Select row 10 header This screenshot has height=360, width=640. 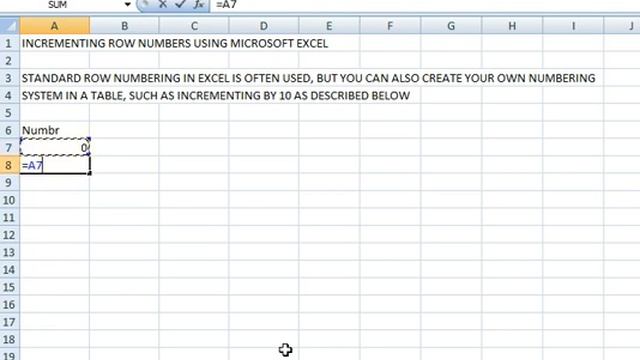pos(9,200)
